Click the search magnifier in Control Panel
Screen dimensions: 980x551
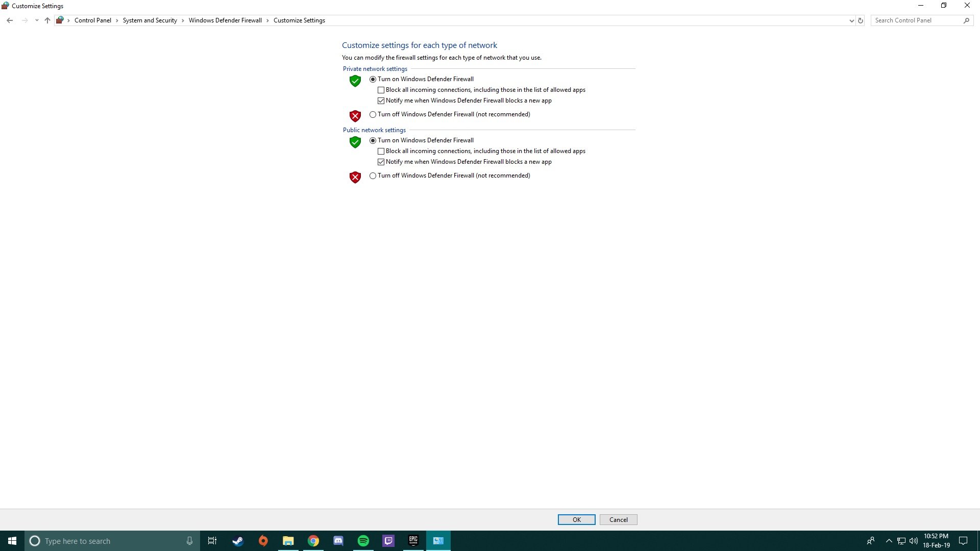966,20
